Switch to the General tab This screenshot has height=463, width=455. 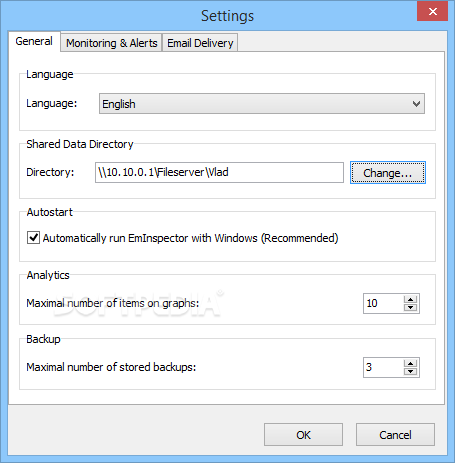click(34, 41)
